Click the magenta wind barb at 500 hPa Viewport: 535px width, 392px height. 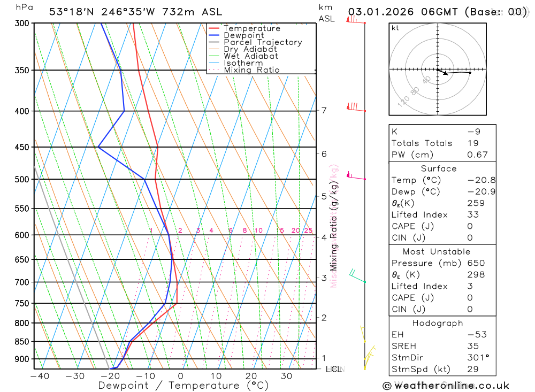(x=356, y=176)
